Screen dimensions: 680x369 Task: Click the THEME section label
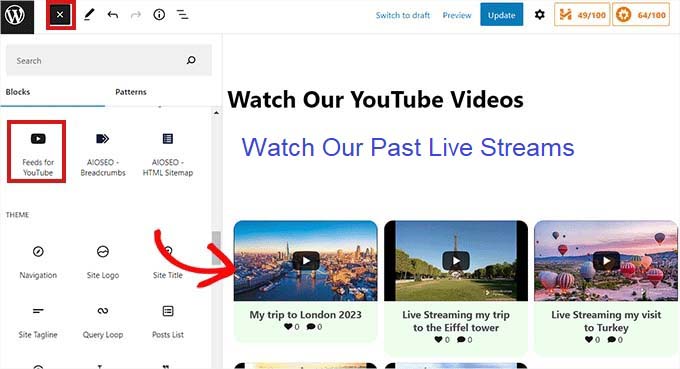tap(17, 215)
